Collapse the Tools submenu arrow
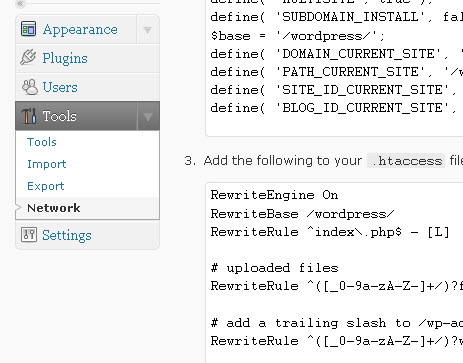Image resolution: width=463 pixels, height=363 pixels. [x=148, y=116]
